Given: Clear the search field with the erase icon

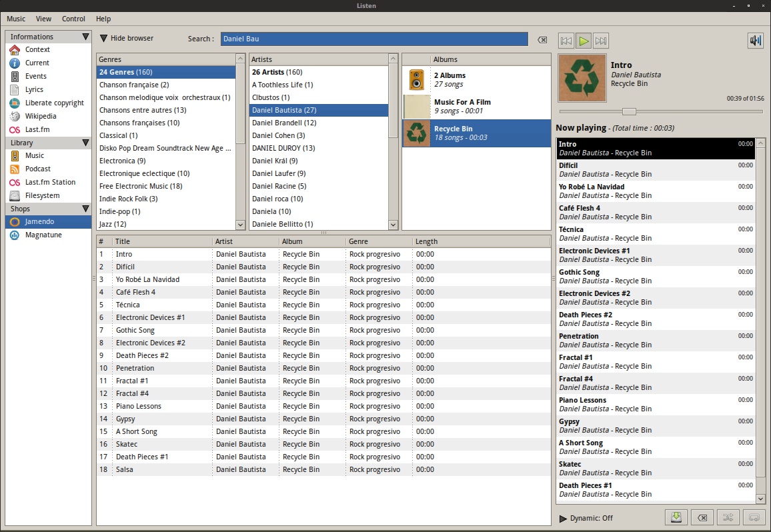Looking at the screenshot, I should (x=542, y=39).
